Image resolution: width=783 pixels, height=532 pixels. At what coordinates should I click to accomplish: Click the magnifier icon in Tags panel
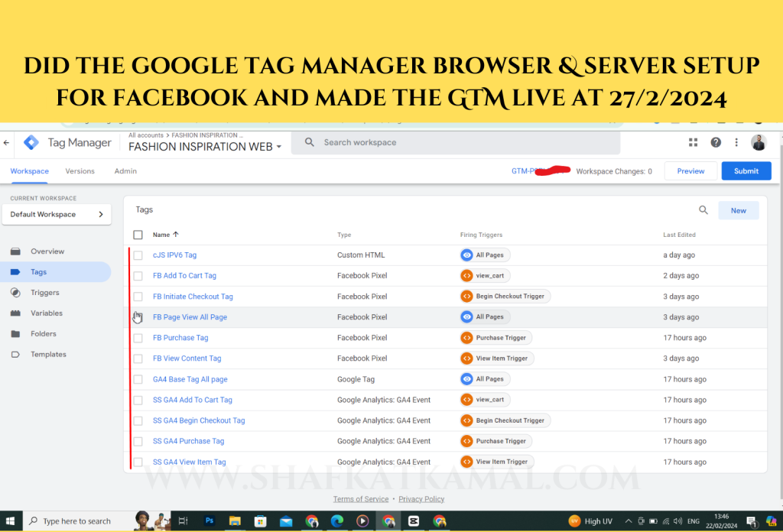703,210
